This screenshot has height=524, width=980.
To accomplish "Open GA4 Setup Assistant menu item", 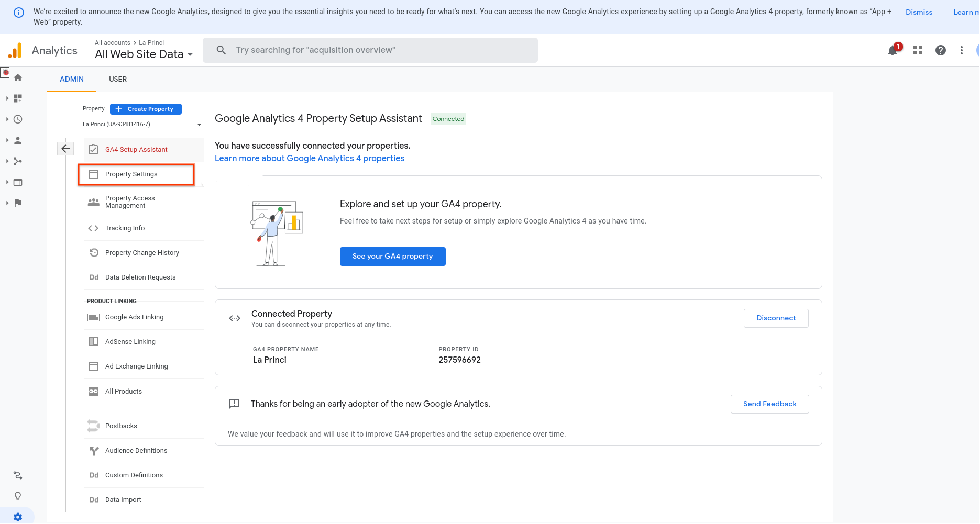I will pos(144,150).
